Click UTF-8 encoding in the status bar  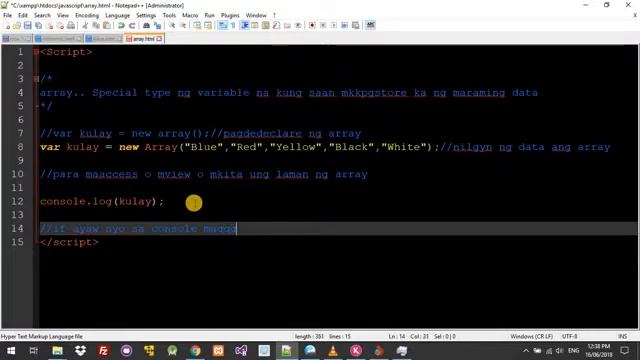[569, 337]
